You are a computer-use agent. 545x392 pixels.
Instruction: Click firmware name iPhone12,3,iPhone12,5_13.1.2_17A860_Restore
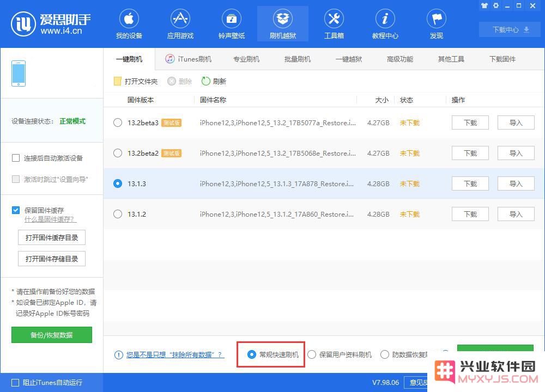point(277,214)
